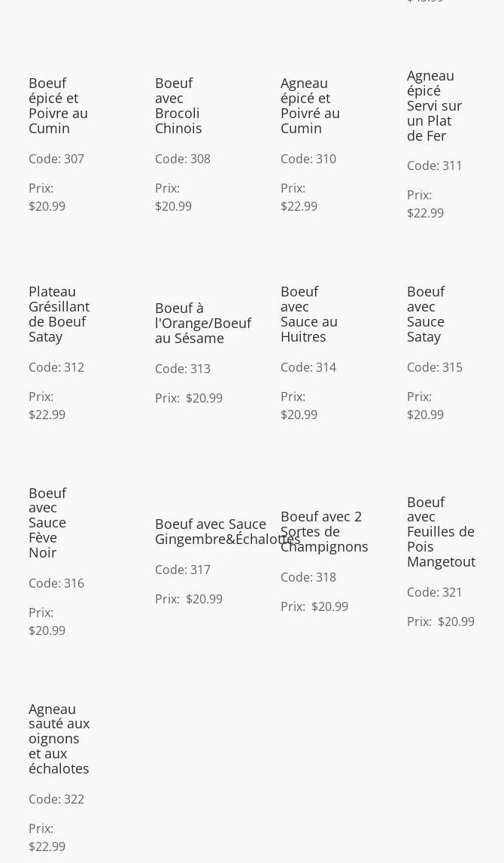
Task: Open Boeuf épicé et Poivre au Cumin item
Action: (x=59, y=105)
